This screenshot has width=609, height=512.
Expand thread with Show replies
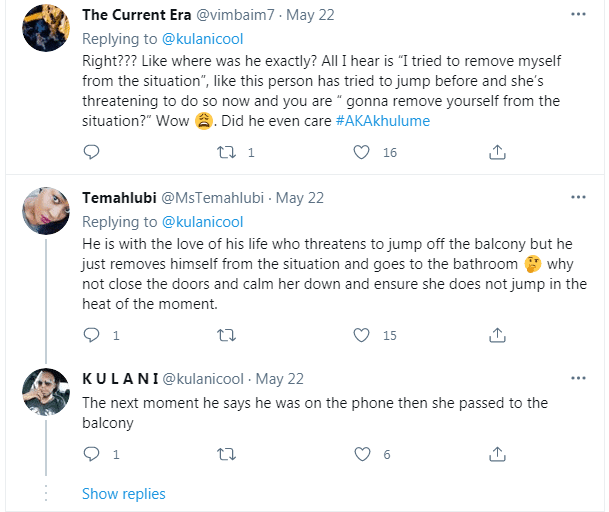point(124,493)
